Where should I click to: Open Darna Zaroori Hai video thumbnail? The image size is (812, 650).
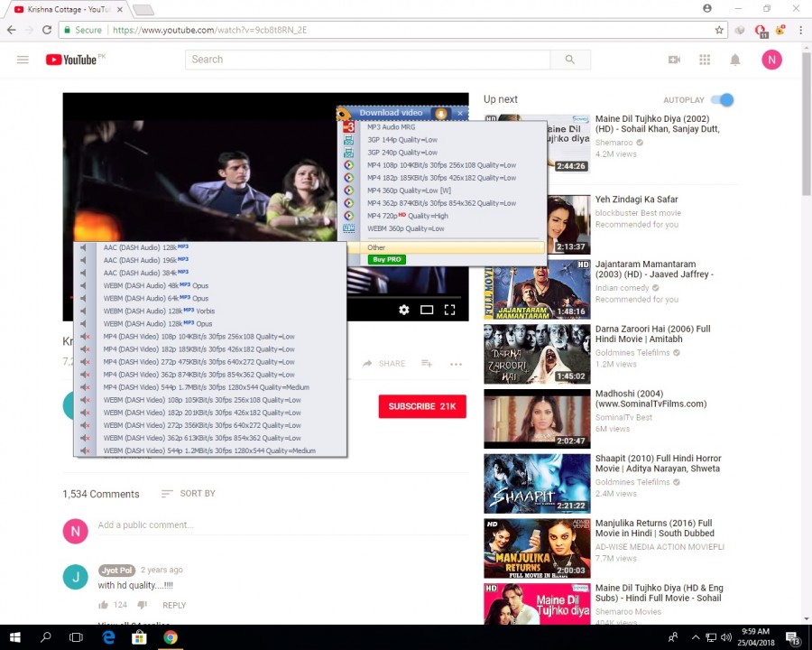(x=537, y=354)
